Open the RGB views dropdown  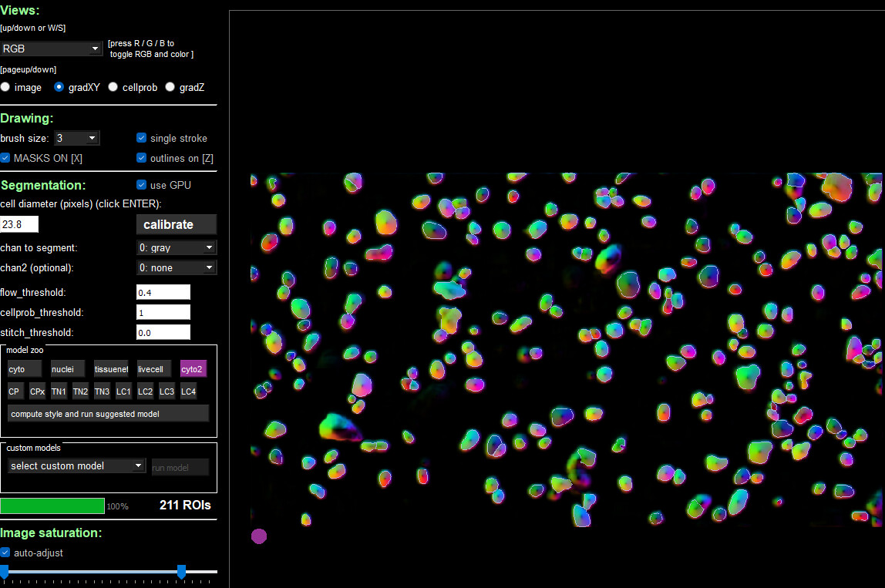click(52, 49)
